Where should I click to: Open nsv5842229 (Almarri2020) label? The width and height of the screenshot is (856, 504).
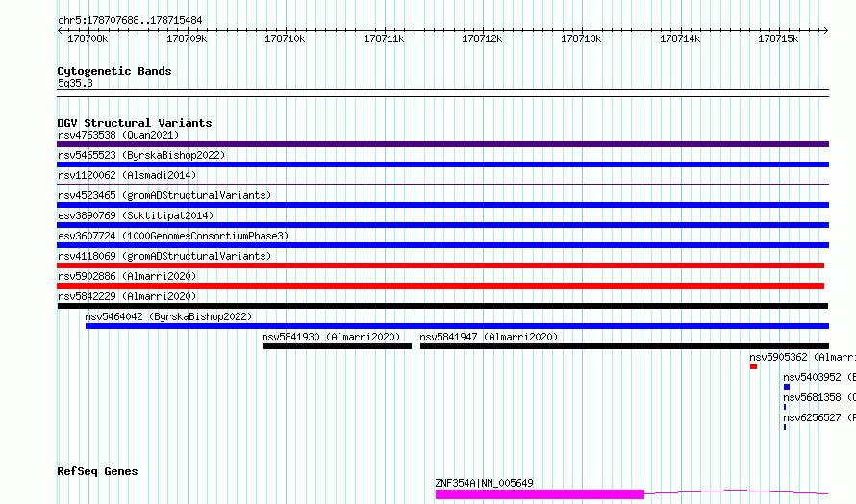pyautogui.click(x=127, y=296)
